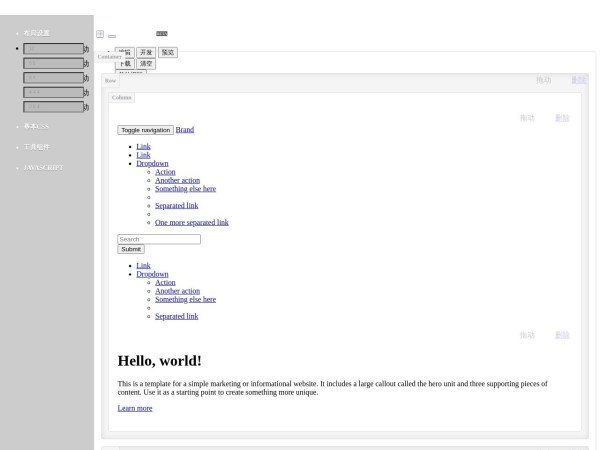
Task: Open the 工具组件 sidebar section
Action: (x=37, y=147)
